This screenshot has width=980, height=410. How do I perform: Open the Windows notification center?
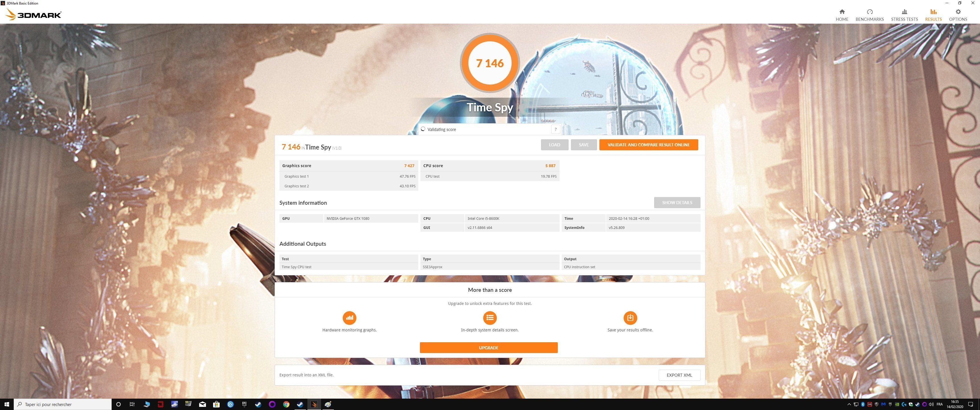[971, 404]
